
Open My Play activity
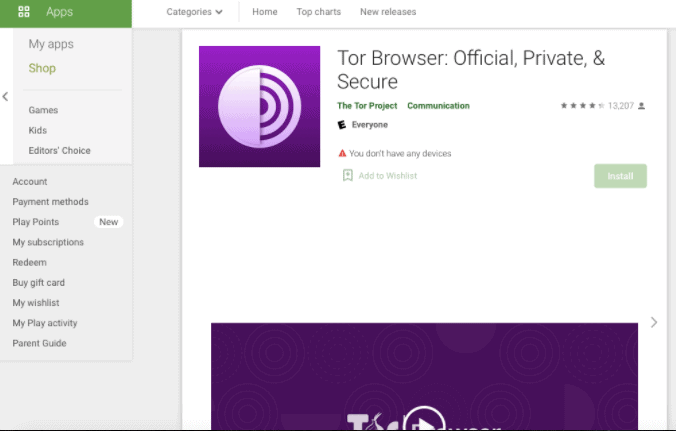coord(45,323)
